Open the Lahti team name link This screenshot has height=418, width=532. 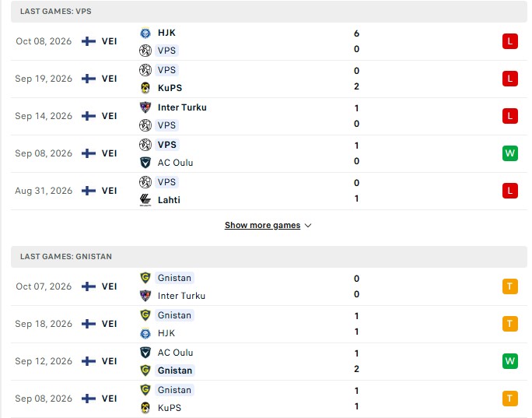tap(169, 200)
